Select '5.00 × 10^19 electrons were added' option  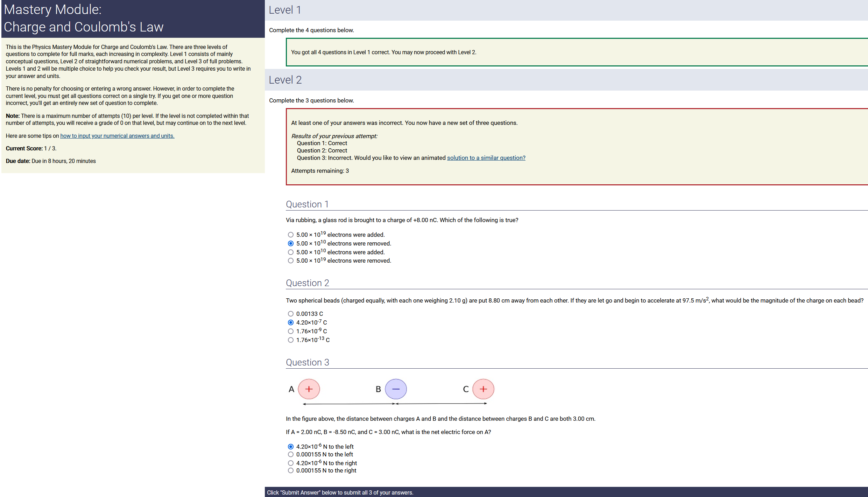290,235
